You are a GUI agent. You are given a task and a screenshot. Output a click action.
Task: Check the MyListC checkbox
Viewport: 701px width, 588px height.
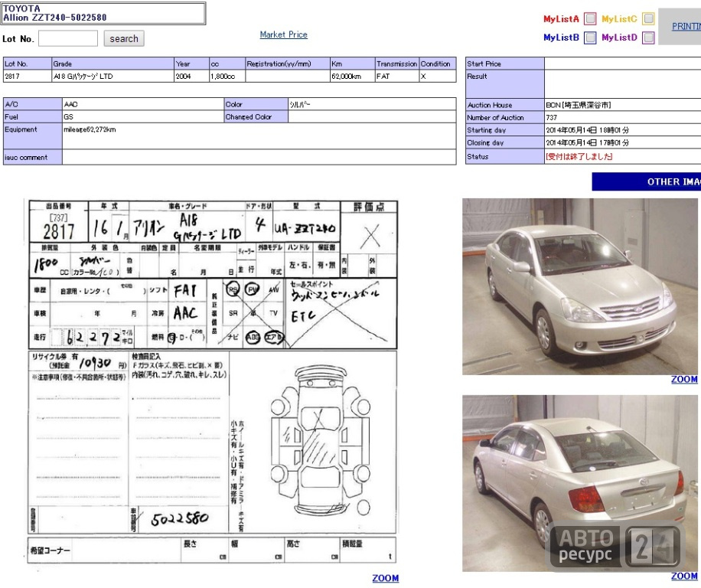click(x=648, y=19)
